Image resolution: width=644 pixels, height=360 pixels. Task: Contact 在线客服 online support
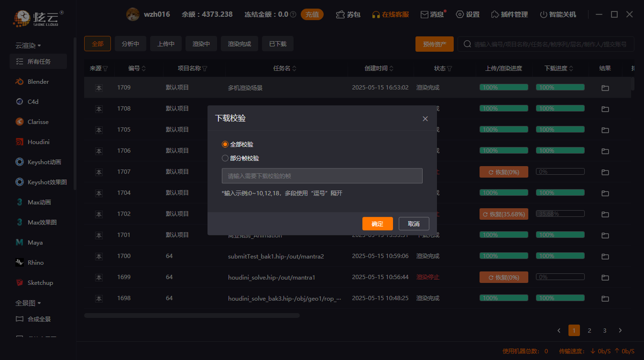pyautogui.click(x=391, y=14)
